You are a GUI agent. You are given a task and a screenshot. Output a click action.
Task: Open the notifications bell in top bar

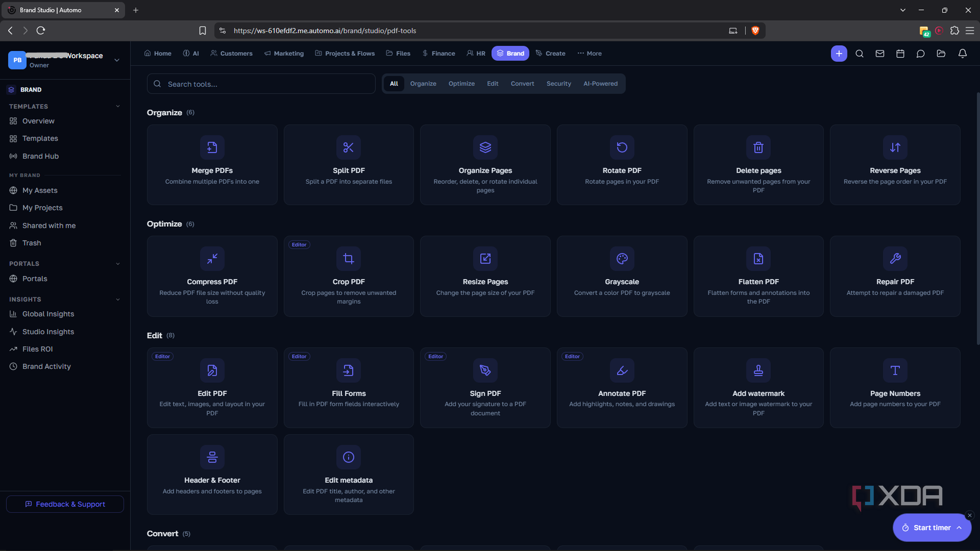tap(962, 53)
